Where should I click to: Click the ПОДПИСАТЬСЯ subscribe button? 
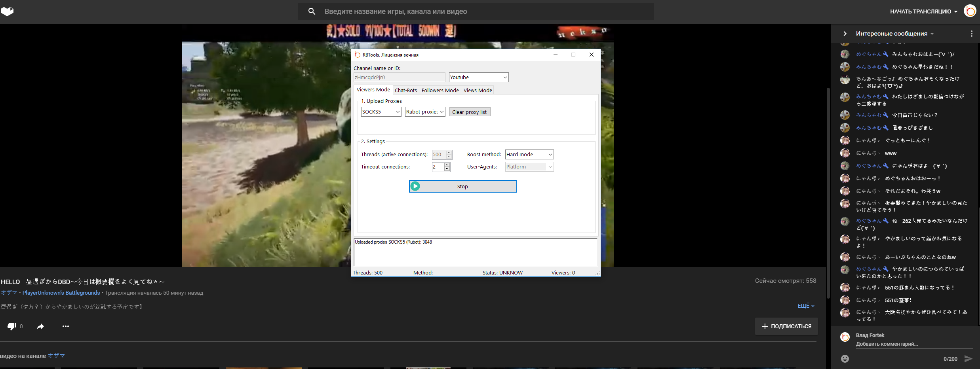[786, 326]
